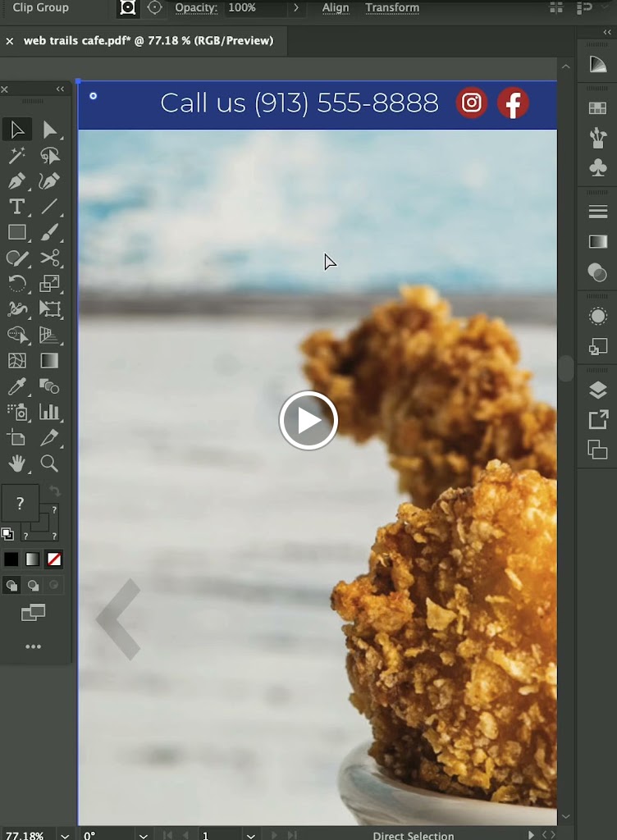The height and width of the screenshot is (840, 617).
Task: Select the Symbol Sprayer tool
Action: [17, 412]
